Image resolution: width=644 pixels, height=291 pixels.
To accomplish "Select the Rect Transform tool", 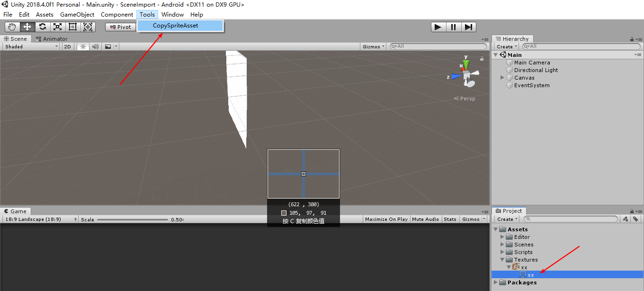I will tap(72, 27).
